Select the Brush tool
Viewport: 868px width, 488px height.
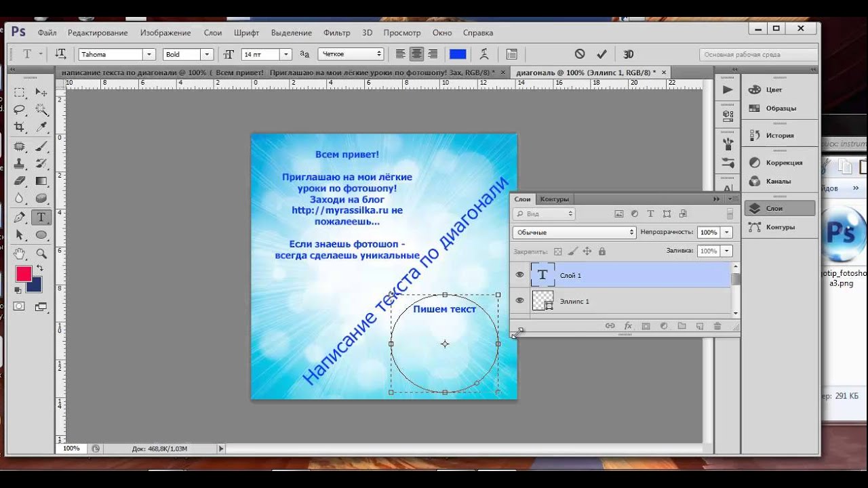click(x=41, y=146)
